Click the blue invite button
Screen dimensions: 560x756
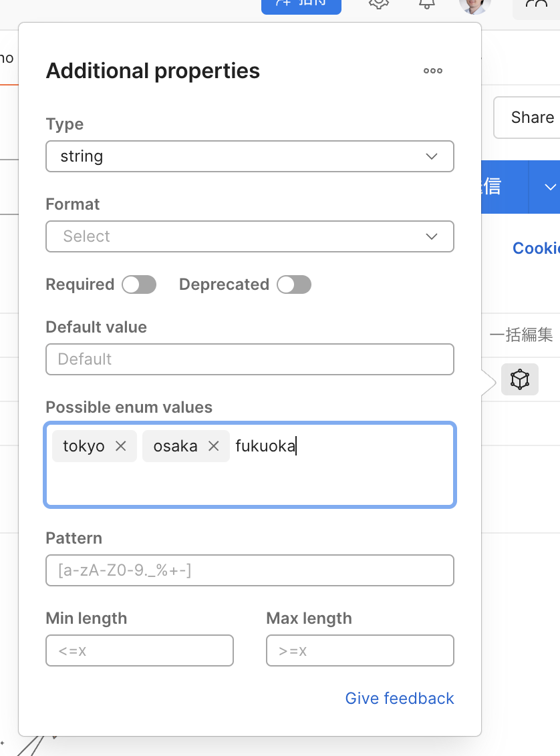pos(301,4)
